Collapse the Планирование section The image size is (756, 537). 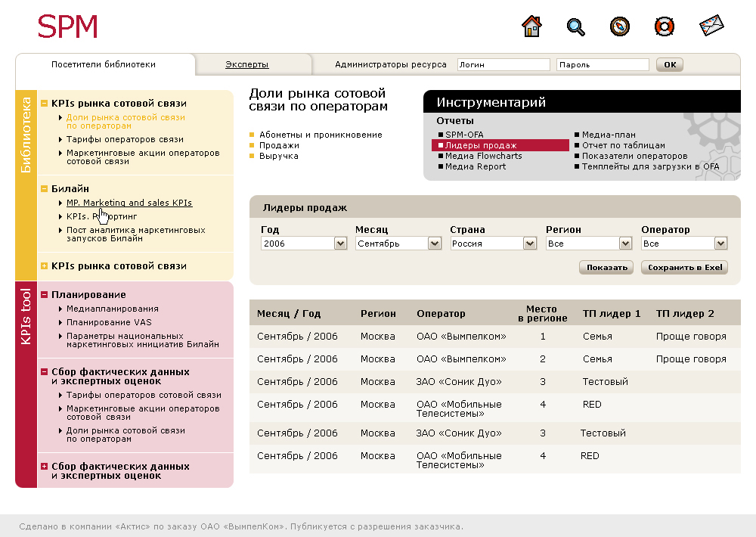[x=45, y=295]
